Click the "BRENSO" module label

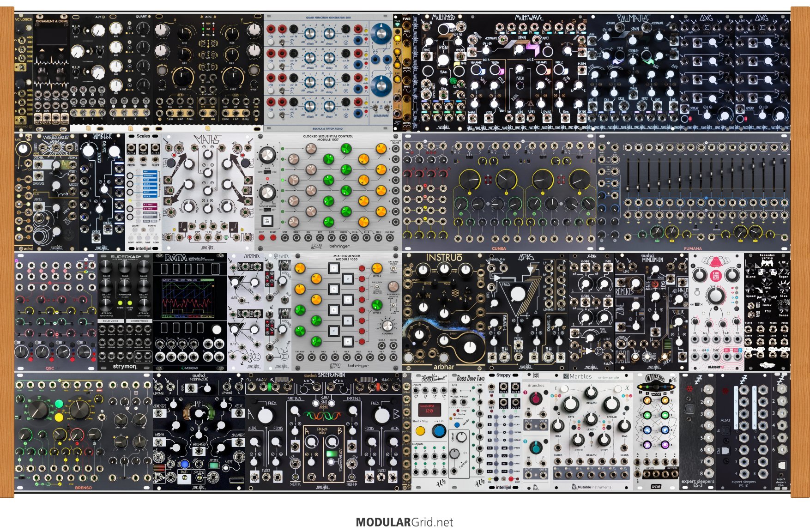(x=83, y=488)
